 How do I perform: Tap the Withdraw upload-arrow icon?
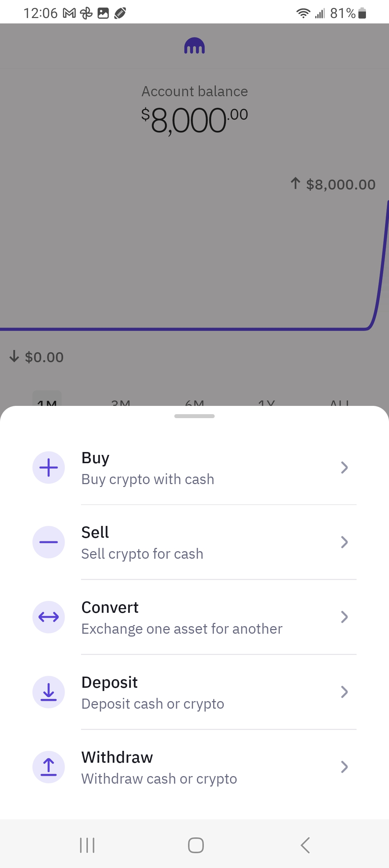pyautogui.click(x=49, y=767)
